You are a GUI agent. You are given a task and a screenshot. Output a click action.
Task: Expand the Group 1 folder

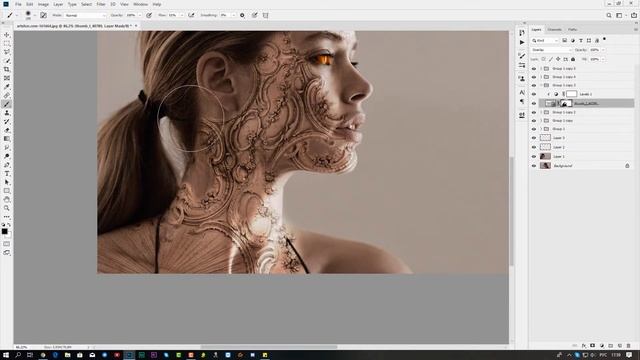542,129
